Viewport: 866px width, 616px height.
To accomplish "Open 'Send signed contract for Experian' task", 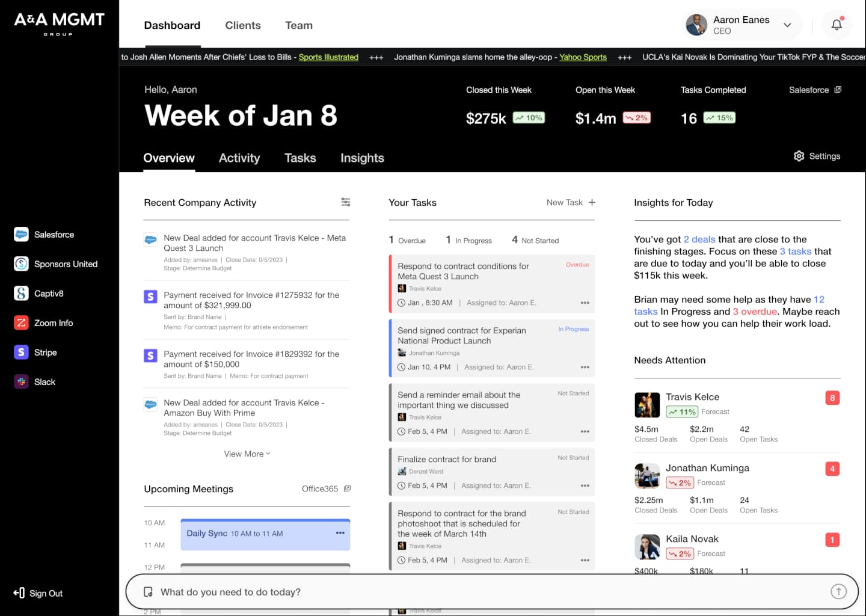I will (x=492, y=348).
